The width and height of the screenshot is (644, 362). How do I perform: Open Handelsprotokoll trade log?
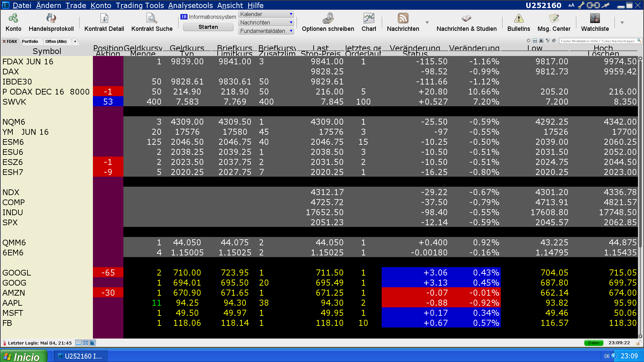point(51,19)
